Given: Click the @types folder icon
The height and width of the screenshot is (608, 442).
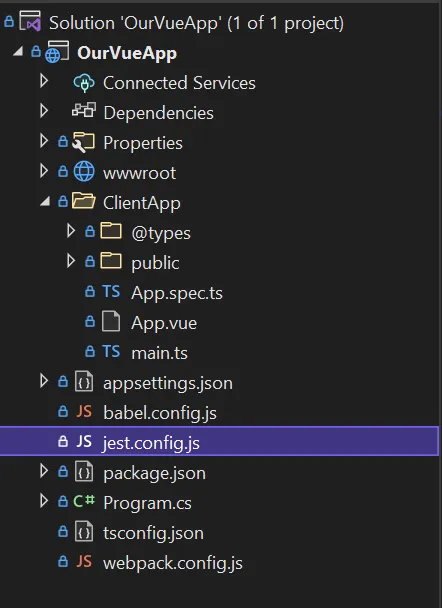Looking at the screenshot, I should 111,231.
